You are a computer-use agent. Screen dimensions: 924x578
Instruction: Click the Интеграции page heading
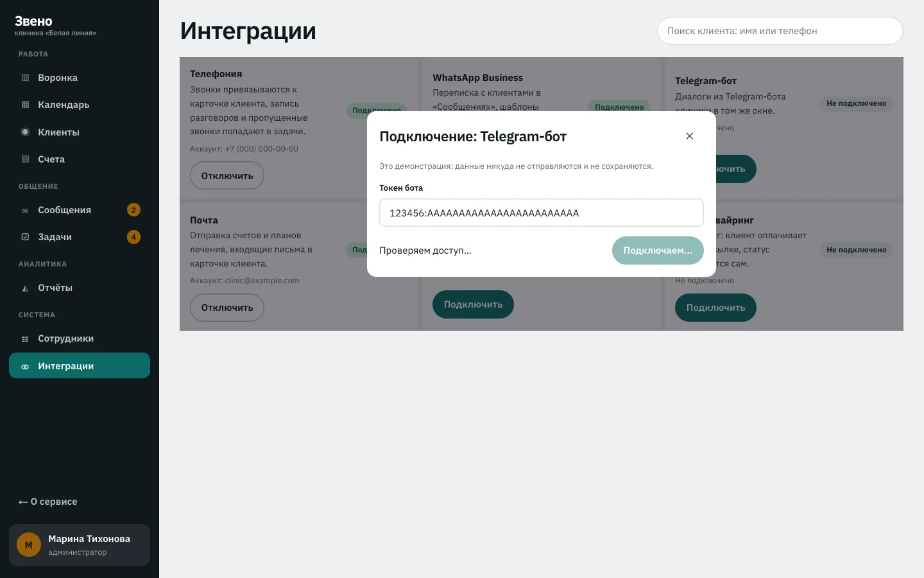[x=248, y=31]
